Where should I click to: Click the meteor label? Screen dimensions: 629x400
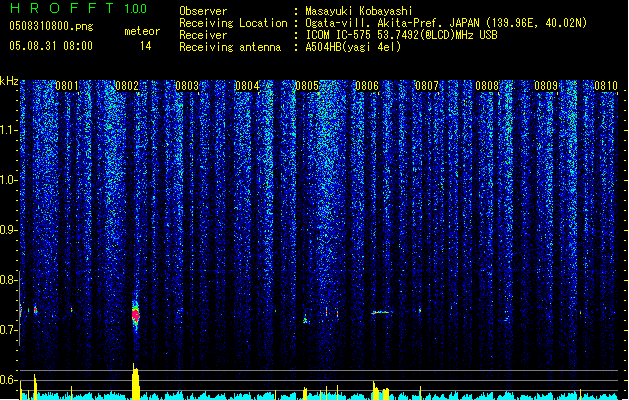pos(142,31)
